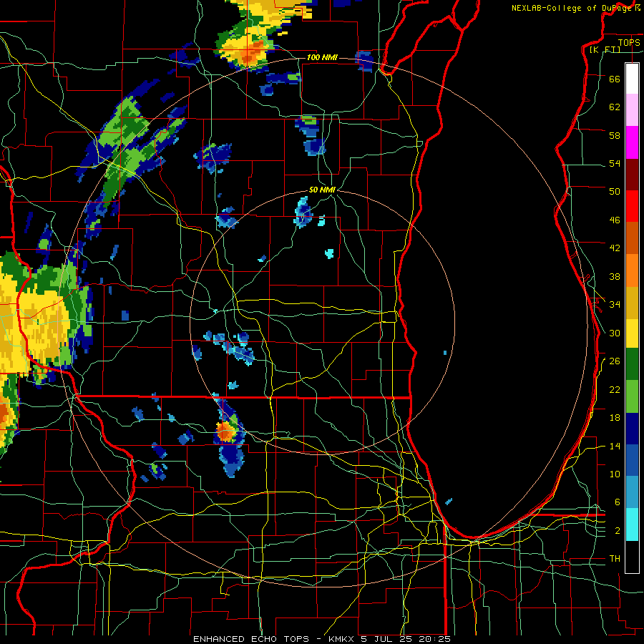Click the 58 value on the scale
The width and height of the screenshot is (644, 644).
click(x=615, y=135)
